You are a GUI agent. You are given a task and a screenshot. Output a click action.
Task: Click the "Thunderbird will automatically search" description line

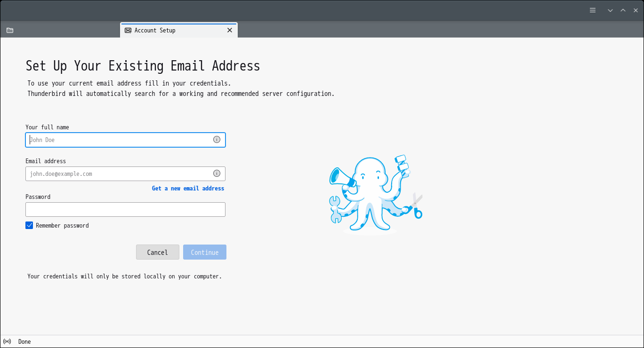[181, 94]
